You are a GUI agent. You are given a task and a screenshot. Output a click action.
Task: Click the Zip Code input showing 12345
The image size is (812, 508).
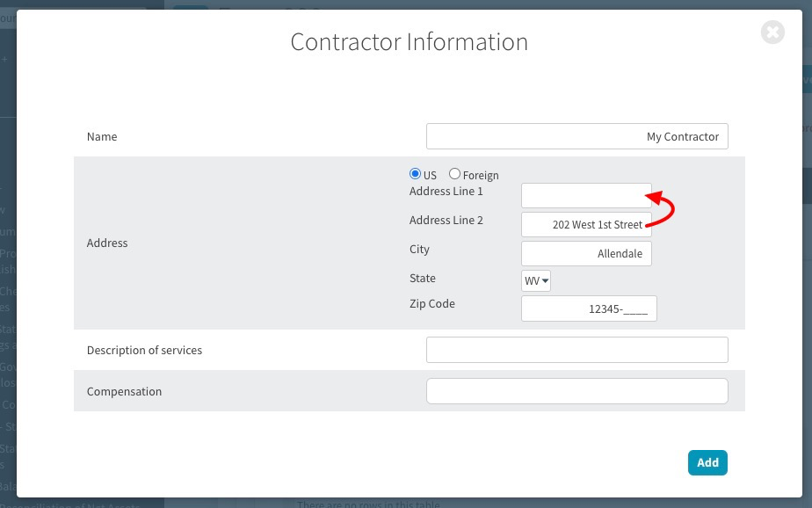pyautogui.click(x=588, y=309)
